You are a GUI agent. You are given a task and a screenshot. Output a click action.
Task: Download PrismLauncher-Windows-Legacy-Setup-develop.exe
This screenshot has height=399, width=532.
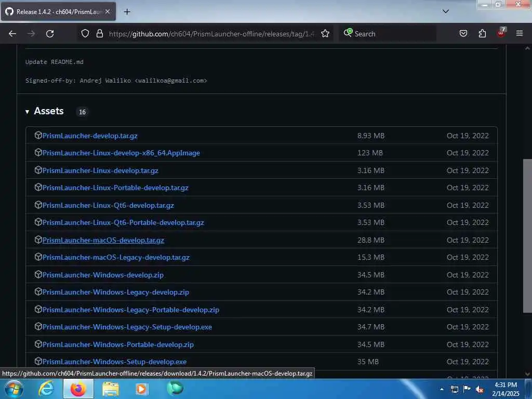coord(127,327)
